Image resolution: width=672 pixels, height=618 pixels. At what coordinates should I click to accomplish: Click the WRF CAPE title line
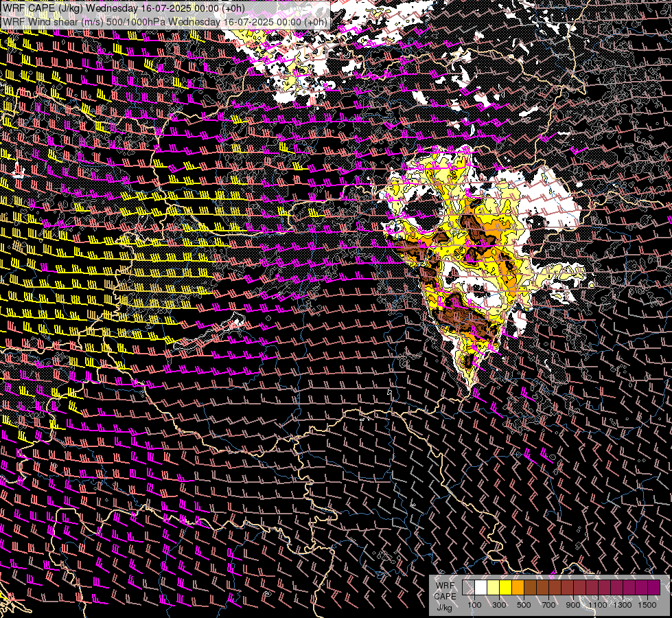point(124,8)
